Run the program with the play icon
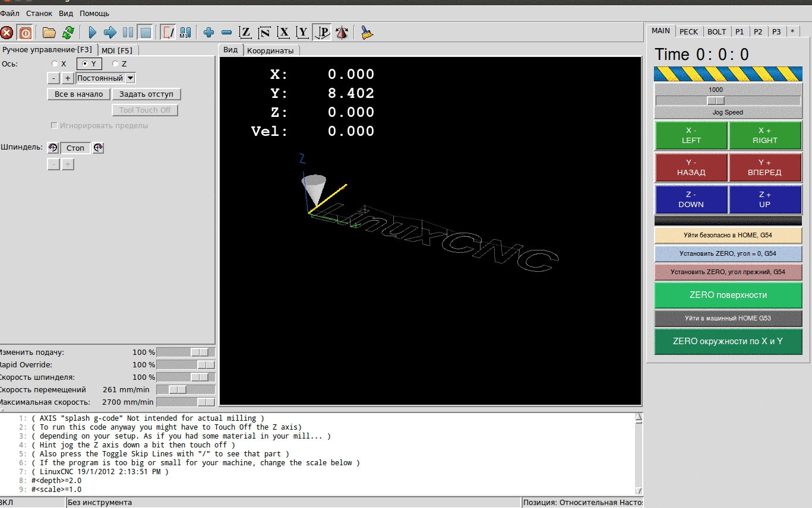This screenshot has width=812, height=508. point(92,33)
